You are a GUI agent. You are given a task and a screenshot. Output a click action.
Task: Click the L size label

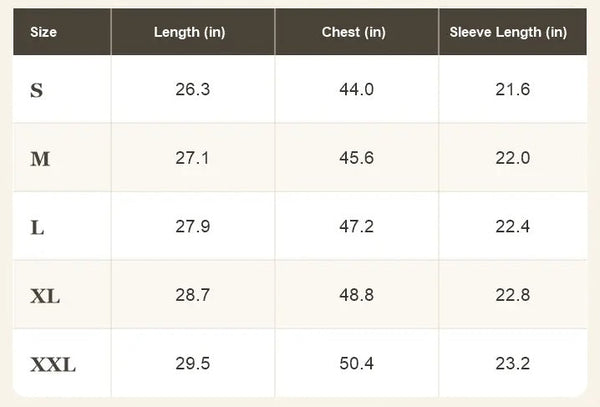click(x=37, y=228)
